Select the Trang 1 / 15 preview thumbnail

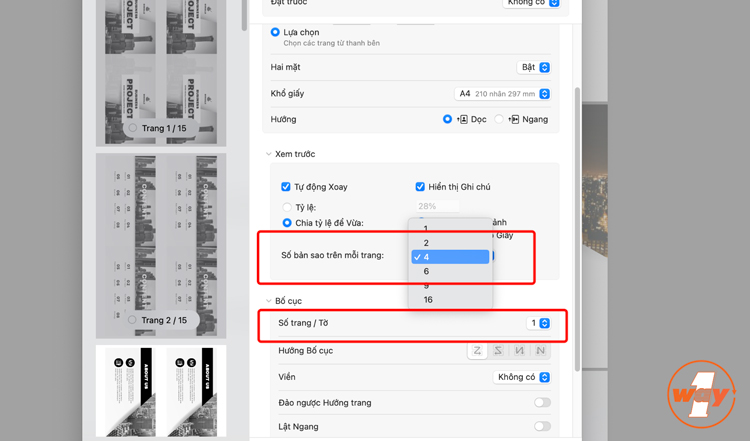click(x=161, y=73)
